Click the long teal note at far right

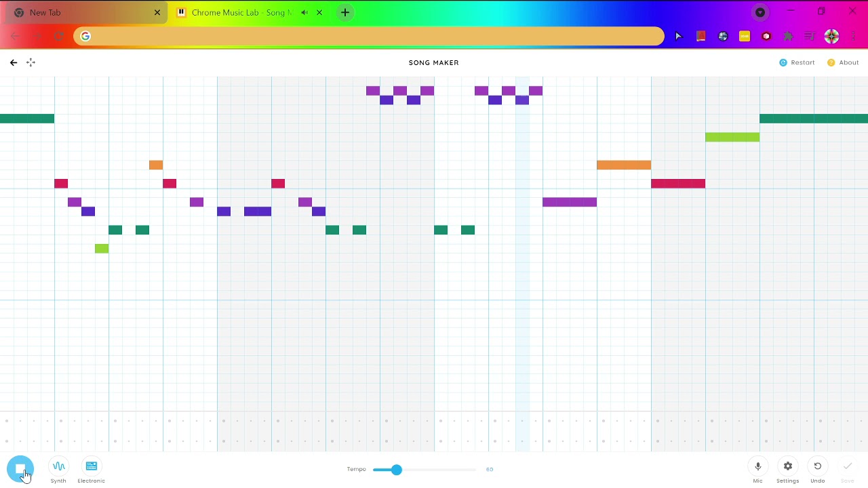click(814, 119)
